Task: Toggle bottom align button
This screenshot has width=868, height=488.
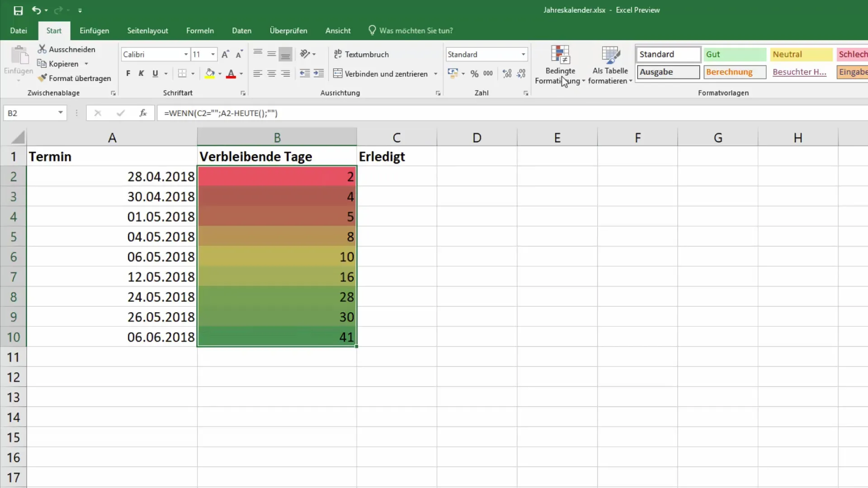Action: [x=285, y=54]
